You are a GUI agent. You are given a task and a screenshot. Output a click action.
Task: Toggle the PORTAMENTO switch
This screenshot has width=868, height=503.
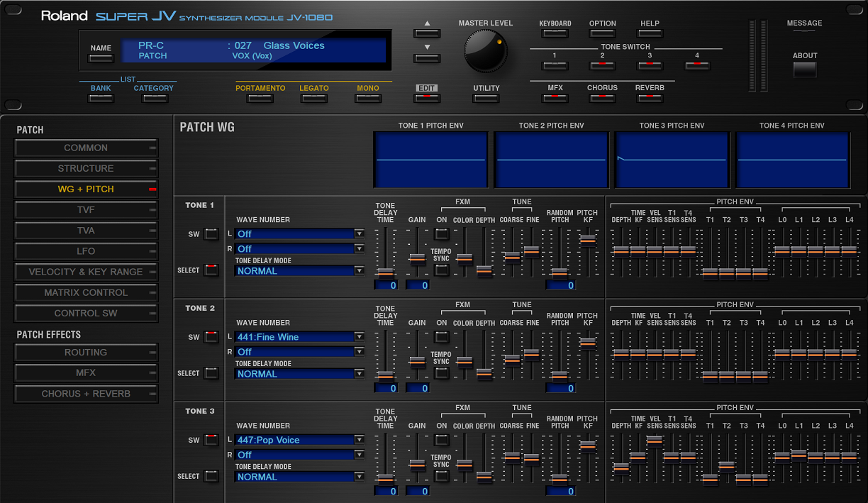point(260,98)
